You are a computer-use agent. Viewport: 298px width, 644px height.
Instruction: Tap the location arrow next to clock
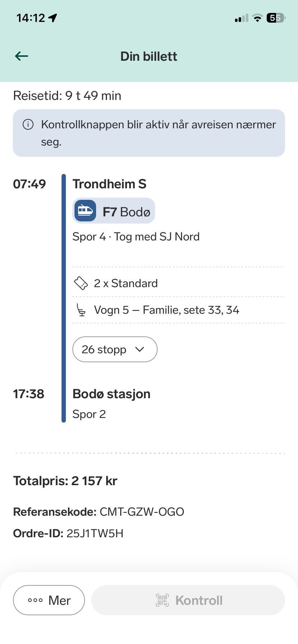pos(53,18)
